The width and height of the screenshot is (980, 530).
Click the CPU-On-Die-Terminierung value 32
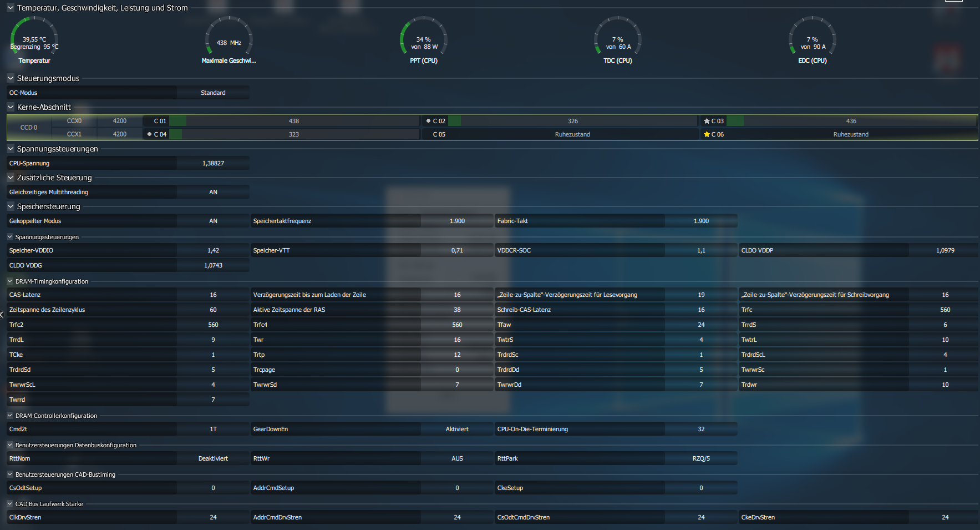click(701, 429)
